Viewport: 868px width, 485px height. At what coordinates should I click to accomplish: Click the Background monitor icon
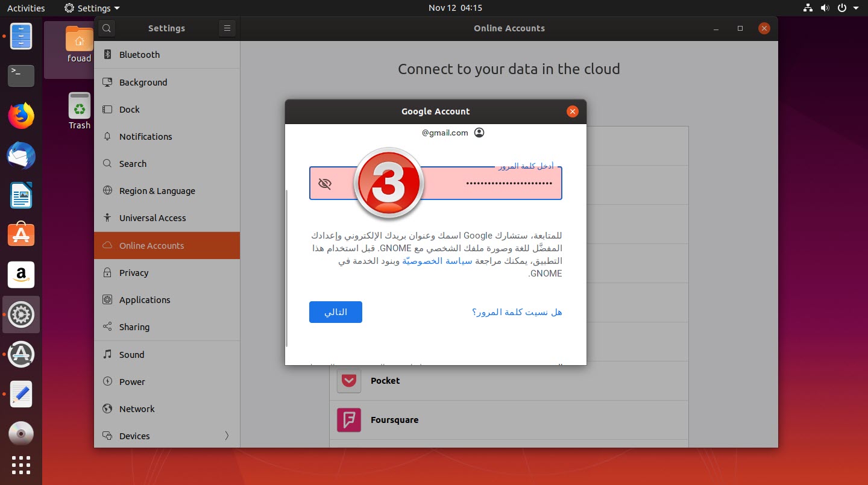point(107,83)
